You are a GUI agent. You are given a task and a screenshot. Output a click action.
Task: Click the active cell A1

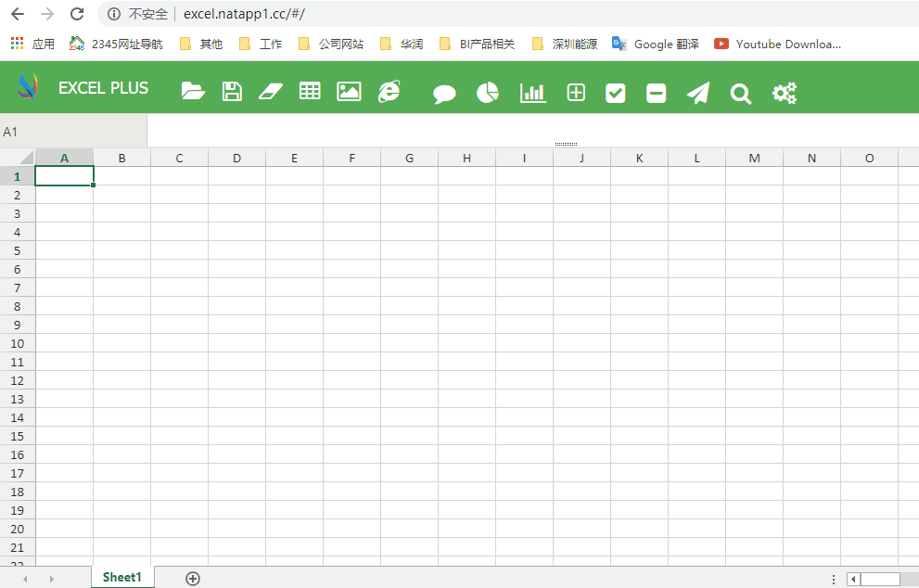coord(65,176)
